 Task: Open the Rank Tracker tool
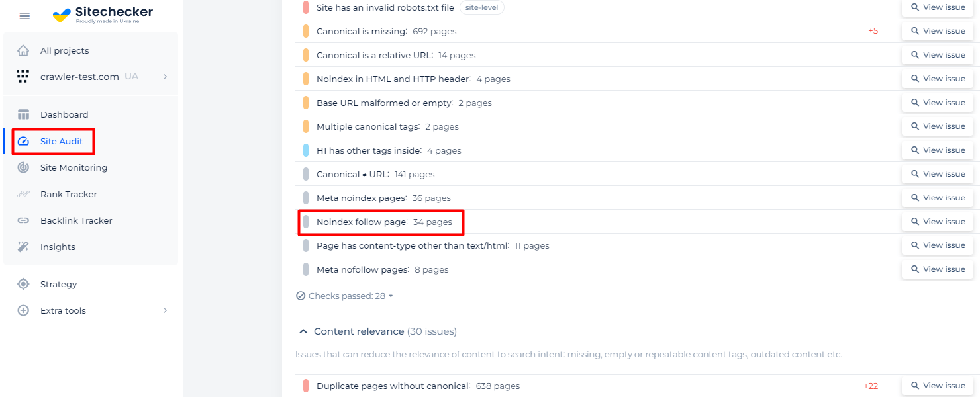pos(69,194)
